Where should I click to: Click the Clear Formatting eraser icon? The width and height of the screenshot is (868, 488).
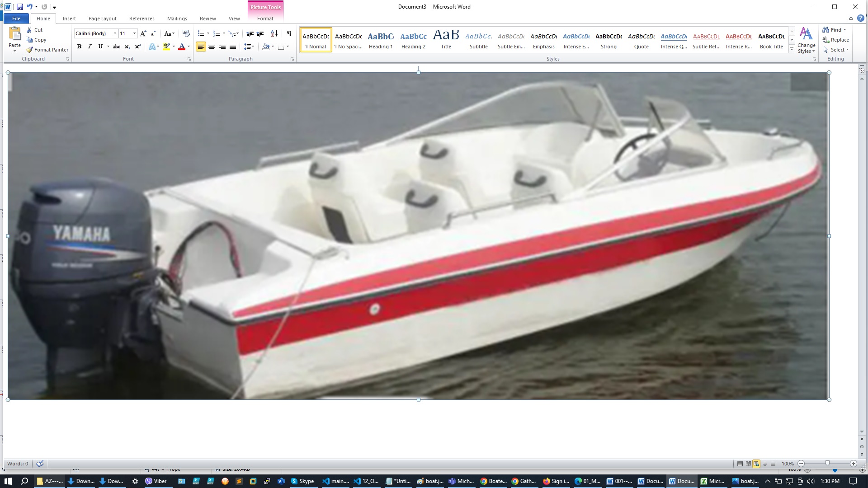coord(186,33)
